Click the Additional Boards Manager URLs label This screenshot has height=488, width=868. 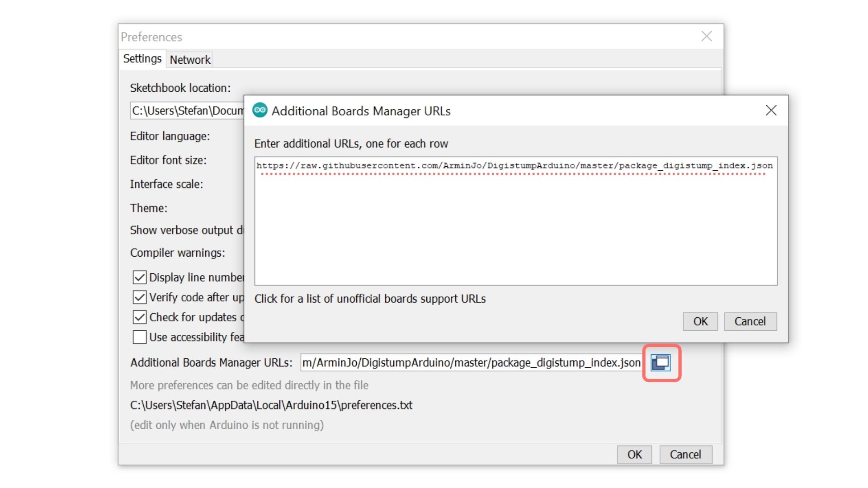point(211,363)
